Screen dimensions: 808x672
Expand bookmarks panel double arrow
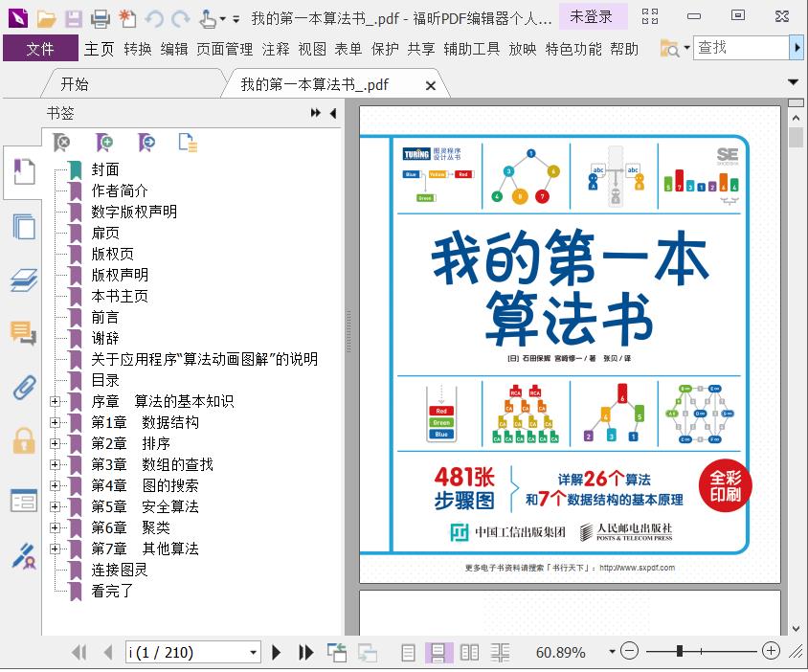315,113
